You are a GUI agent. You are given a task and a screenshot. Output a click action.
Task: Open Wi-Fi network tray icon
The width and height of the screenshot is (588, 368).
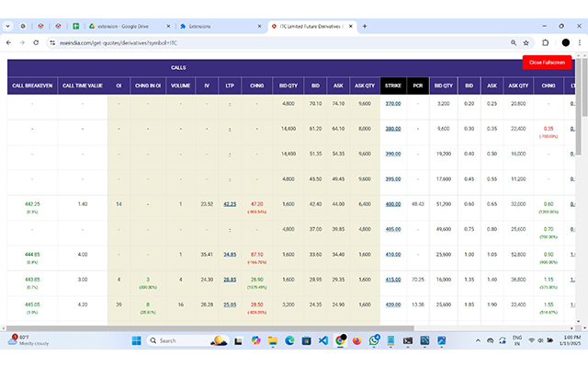point(531,340)
